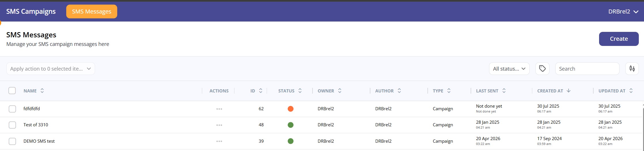644x151 pixels.
Task: Open column settings sliders icon
Action: [632, 69]
